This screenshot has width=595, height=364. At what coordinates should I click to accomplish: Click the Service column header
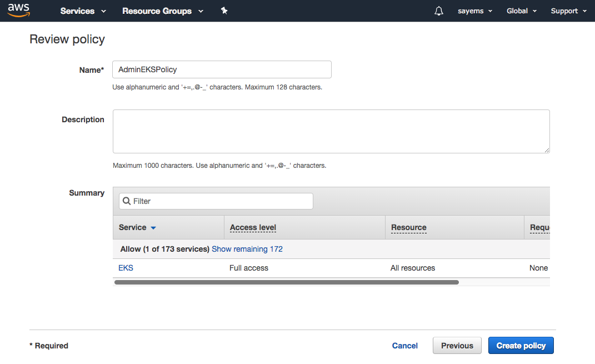click(x=132, y=227)
